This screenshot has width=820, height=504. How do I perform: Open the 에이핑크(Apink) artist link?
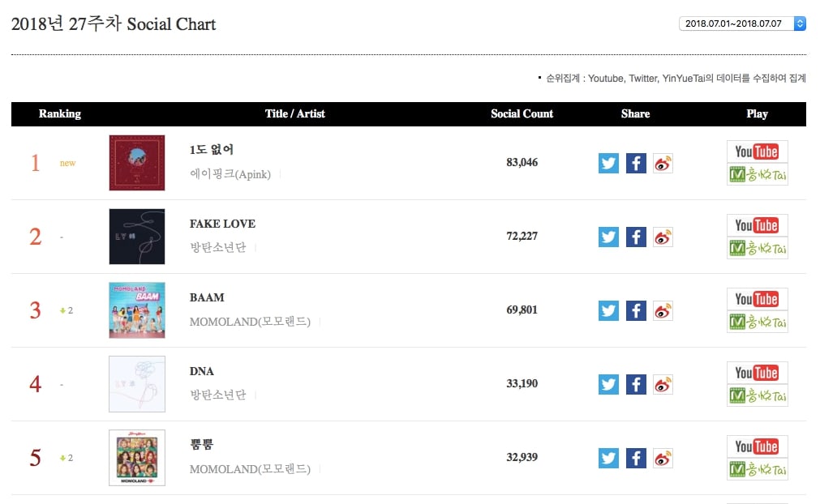click(x=230, y=174)
